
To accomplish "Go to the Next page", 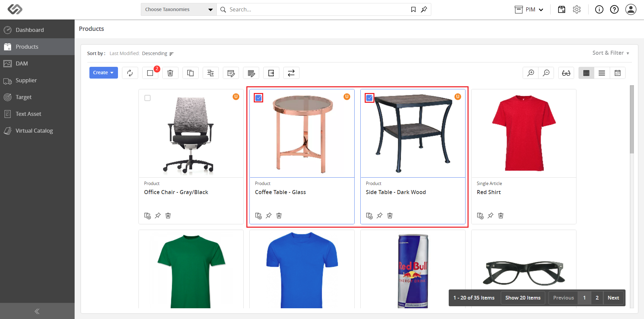I will click(613, 298).
